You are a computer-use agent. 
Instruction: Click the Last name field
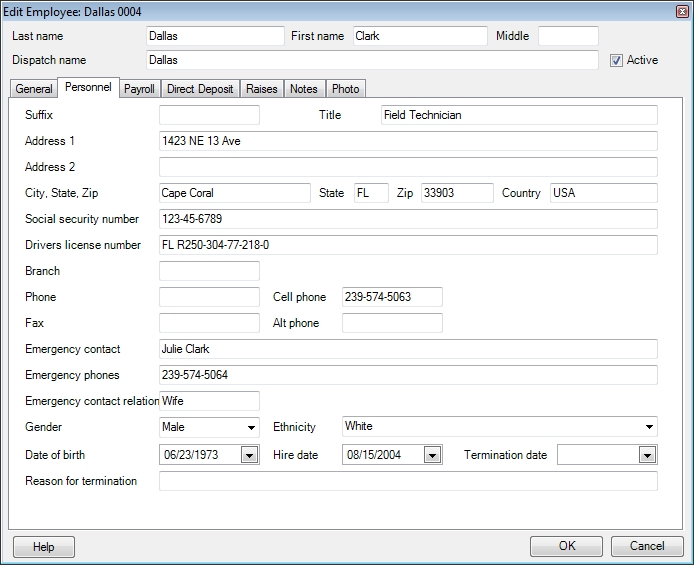click(x=215, y=36)
